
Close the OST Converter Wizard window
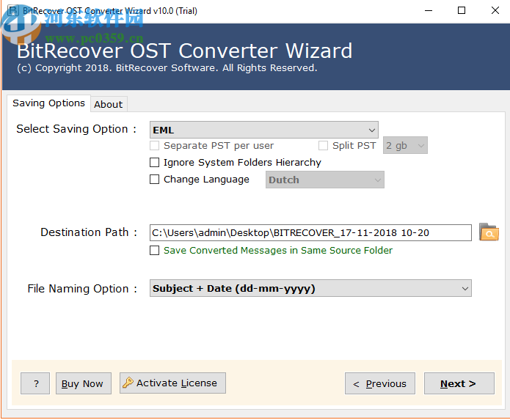[495, 11]
